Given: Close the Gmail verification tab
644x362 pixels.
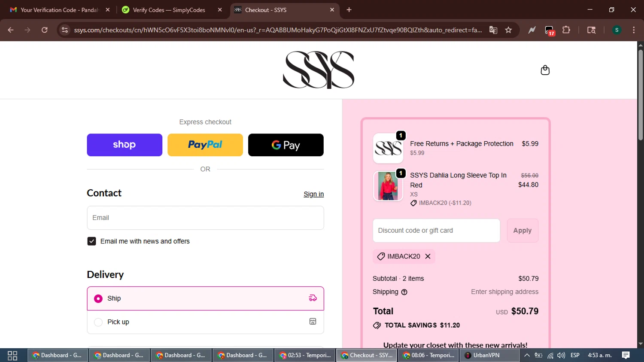Looking at the screenshot, I should coord(108,10).
